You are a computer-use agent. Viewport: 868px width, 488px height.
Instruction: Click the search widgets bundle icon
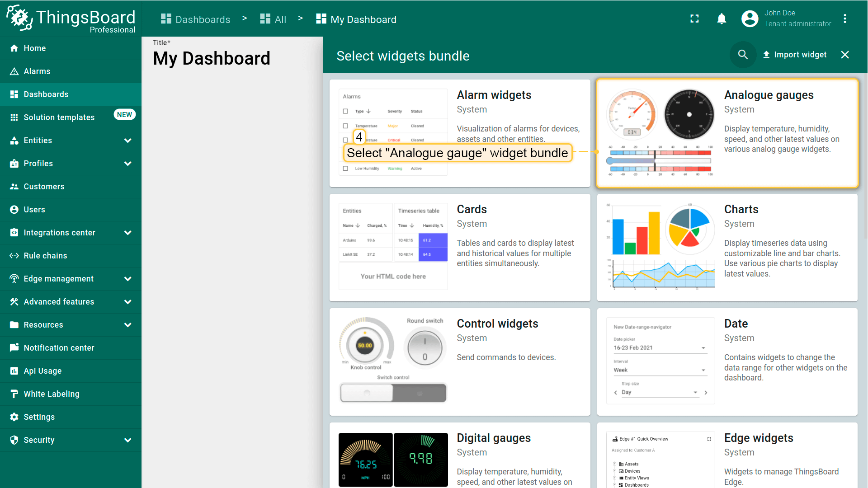[x=743, y=55]
